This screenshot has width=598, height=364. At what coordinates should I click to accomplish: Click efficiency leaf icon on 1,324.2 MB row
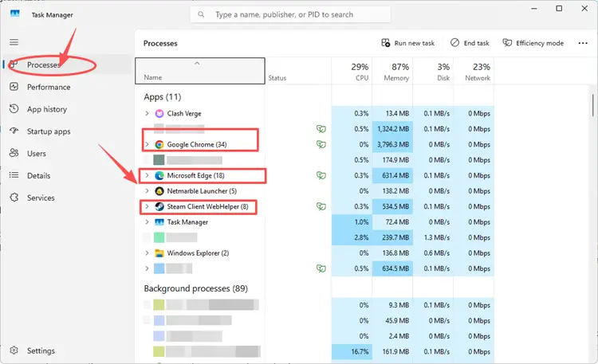[321, 129]
